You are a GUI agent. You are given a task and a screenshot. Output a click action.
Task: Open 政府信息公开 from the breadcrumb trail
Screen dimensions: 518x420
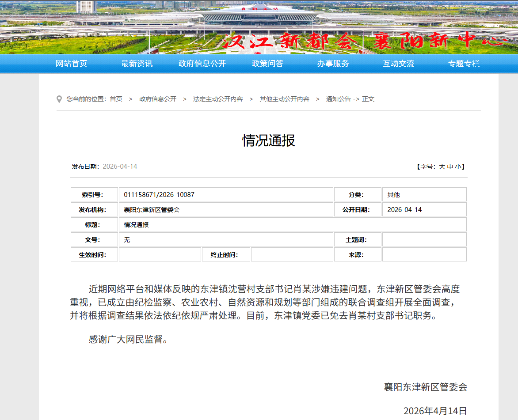coord(157,99)
